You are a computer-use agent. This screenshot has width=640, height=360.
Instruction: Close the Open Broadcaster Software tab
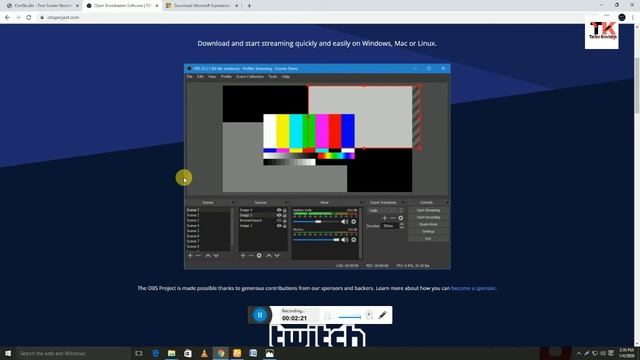pos(157,6)
